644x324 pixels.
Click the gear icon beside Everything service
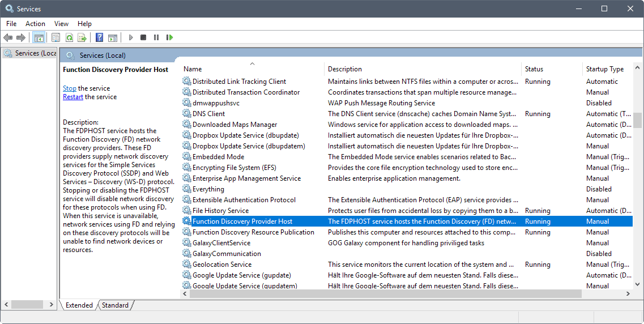pos(187,189)
